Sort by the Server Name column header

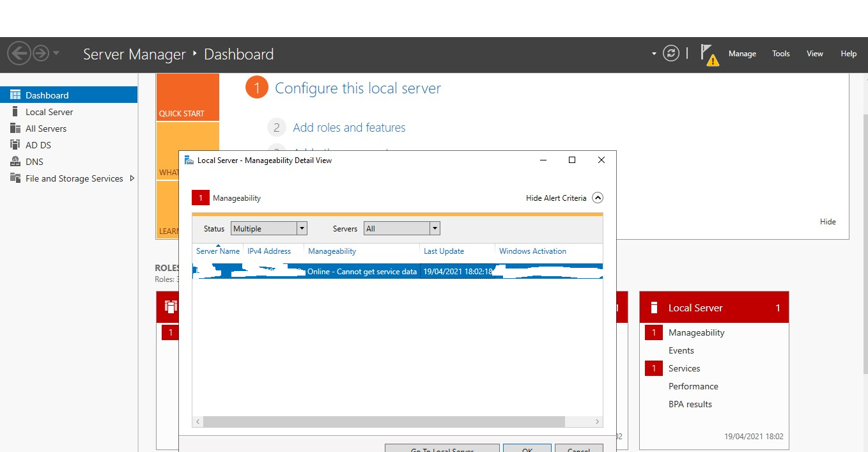point(218,251)
